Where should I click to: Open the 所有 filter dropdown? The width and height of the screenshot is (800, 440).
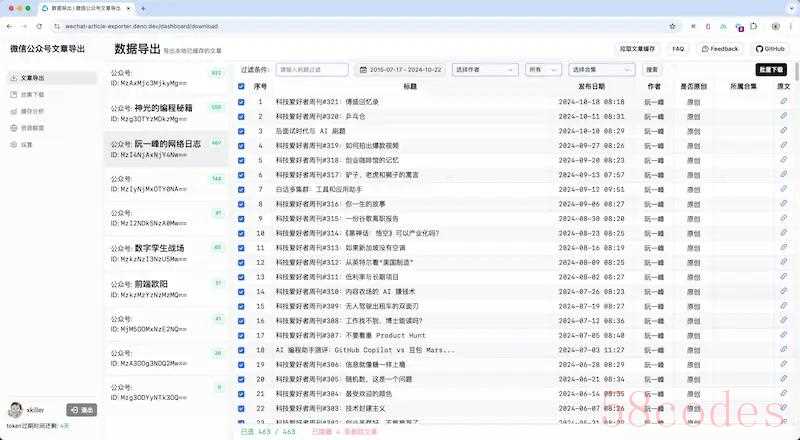[x=543, y=70]
